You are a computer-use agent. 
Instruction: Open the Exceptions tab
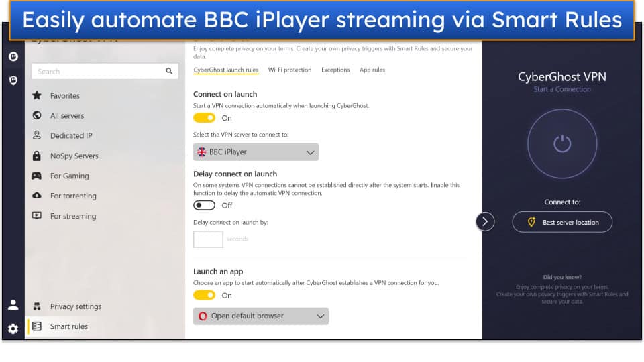click(x=335, y=70)
